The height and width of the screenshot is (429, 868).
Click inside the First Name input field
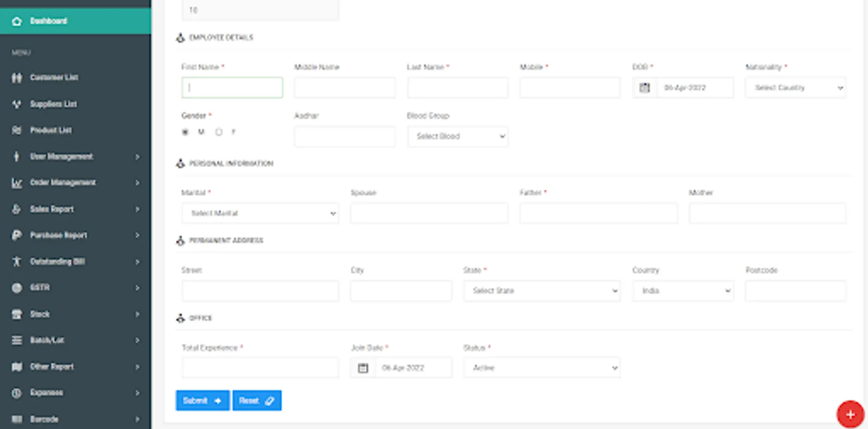(x=232, y=87)
